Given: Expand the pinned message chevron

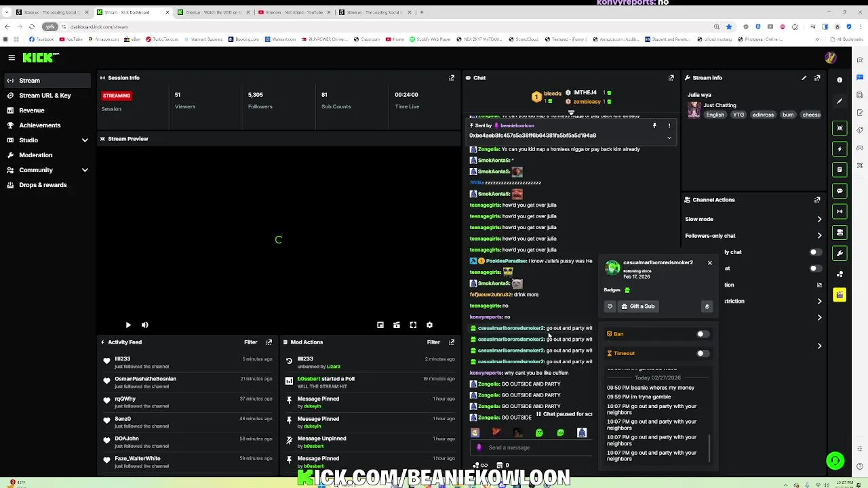Looking at the screenshot, I should (x=669, y=138).
